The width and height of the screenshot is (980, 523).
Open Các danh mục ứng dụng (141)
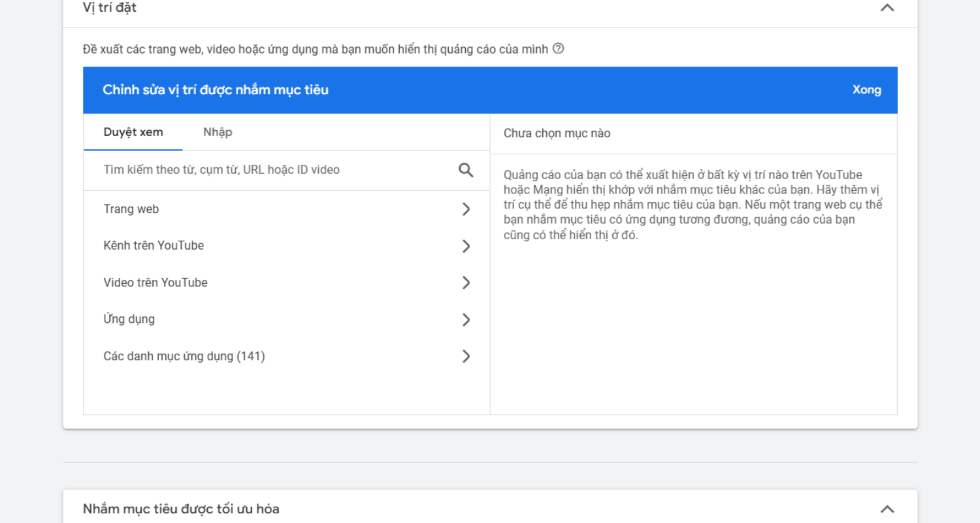(184, 356)
